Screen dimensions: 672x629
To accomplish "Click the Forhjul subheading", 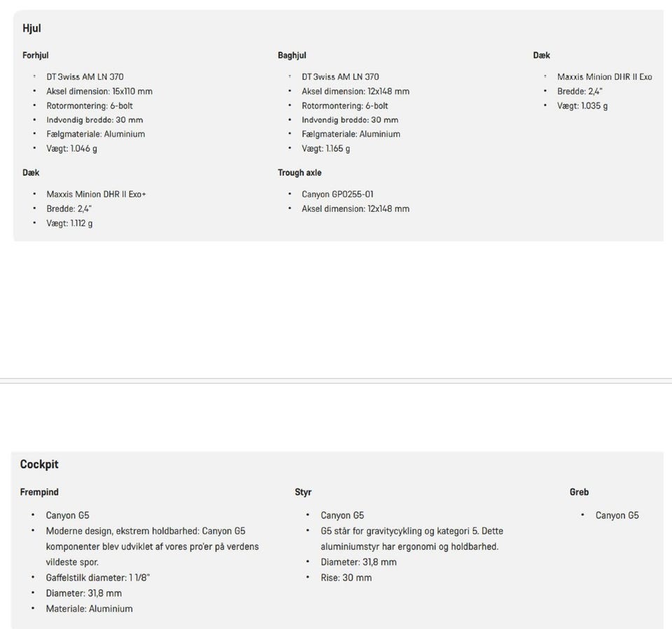I will 36,55.
